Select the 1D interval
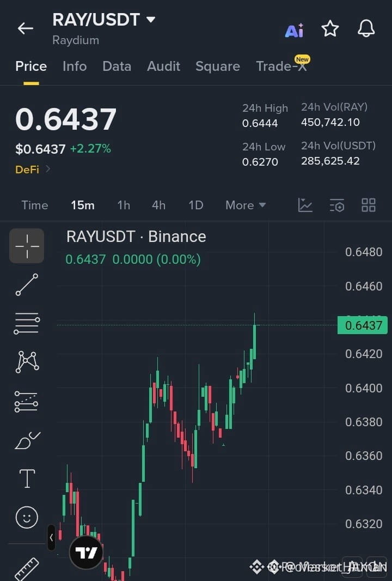The width and height of the screenshot is (392, 581). 196,205
